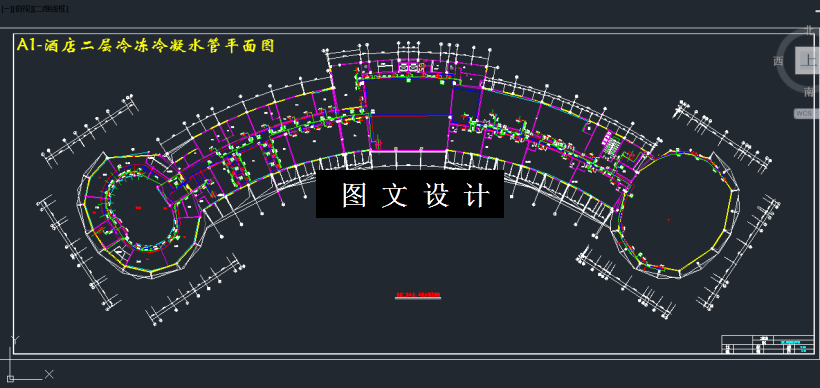The height and width of the screenshot is (388, 820).
Task: Select the title block table in the drawing corner
Action: [767, 345]
